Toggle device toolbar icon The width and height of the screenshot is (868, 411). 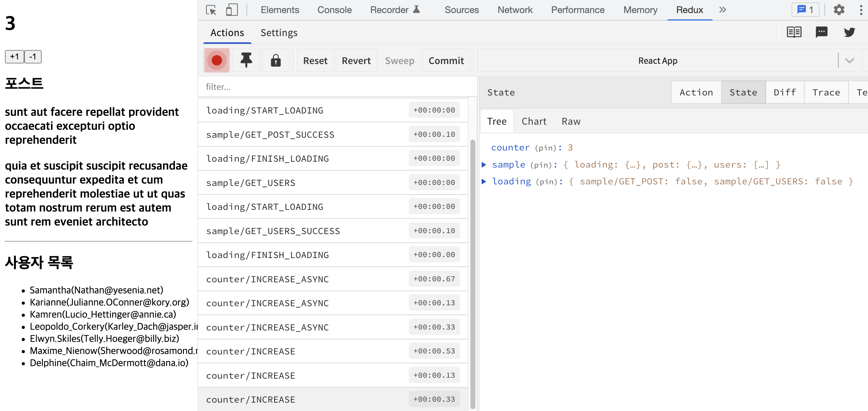[x=231, y=10]
